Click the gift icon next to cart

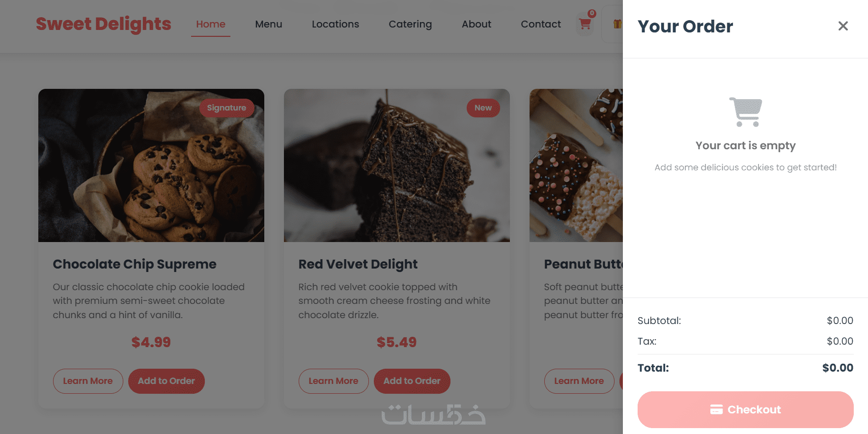click(617, 24)
